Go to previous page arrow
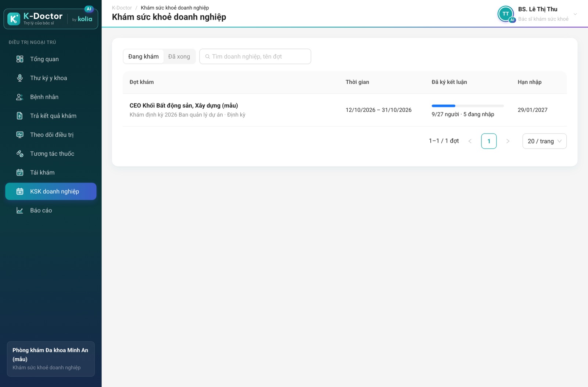Screen dimensions: 588x387 coord(470,141)
